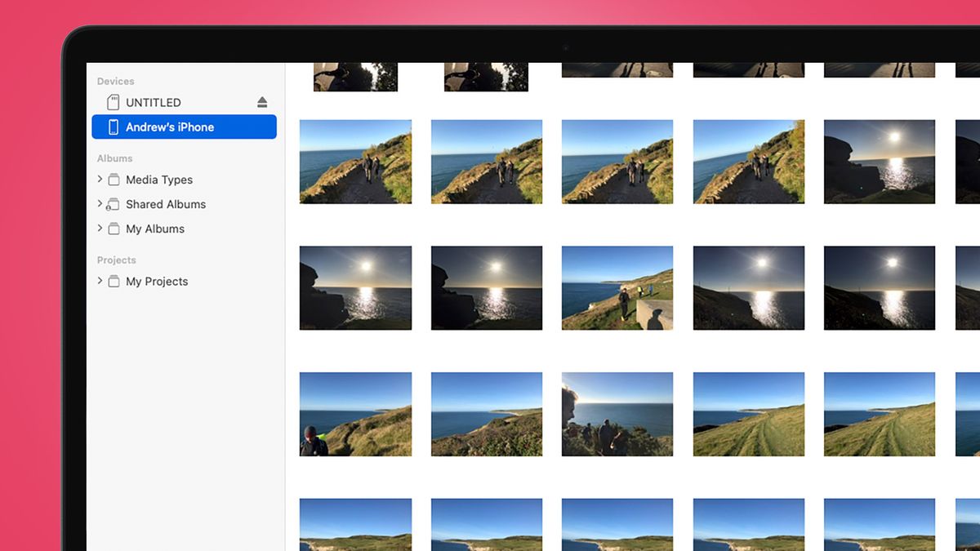Expand the Shared Albums section
The width and height of the screenshot is (980, 551).
coord(99,204)
